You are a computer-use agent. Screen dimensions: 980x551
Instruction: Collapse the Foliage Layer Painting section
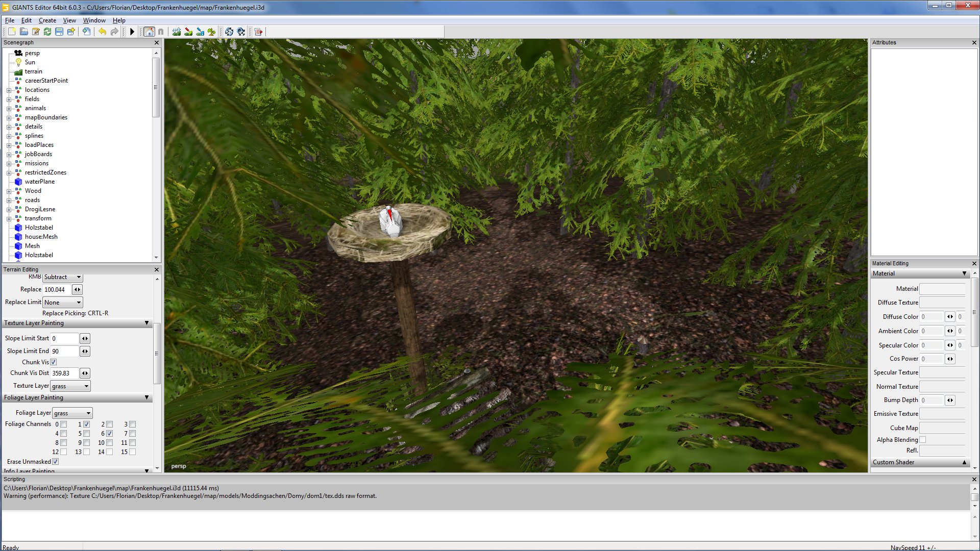(146, 397)
